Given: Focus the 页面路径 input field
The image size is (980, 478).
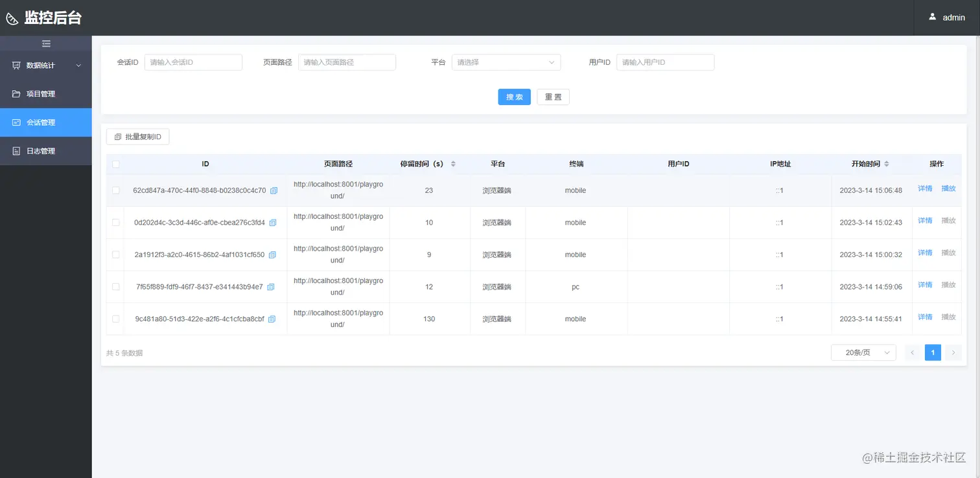Looking at the screenshot, I should [347, 62].
